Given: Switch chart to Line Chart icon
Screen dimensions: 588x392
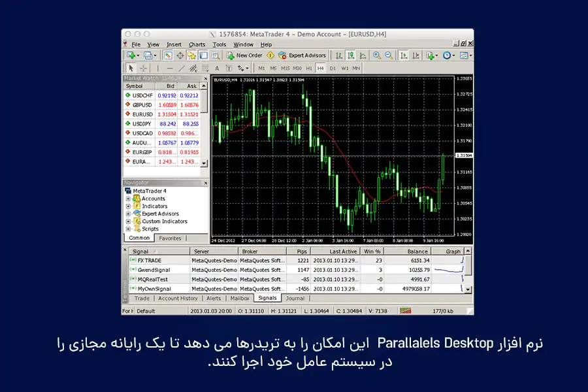Looking at the screenshot, I should click(x=363, y=56).
